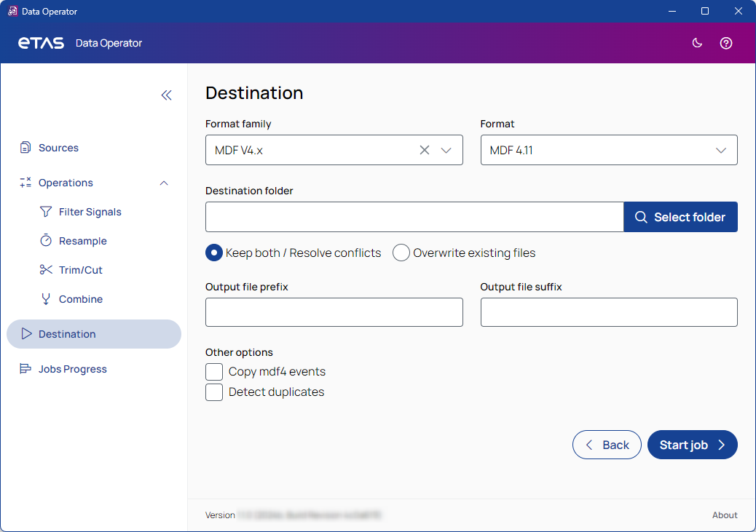Select Overwrite existing files radio button
The height and width of the screenshot is (532, 756).
(x=401, y=253)
